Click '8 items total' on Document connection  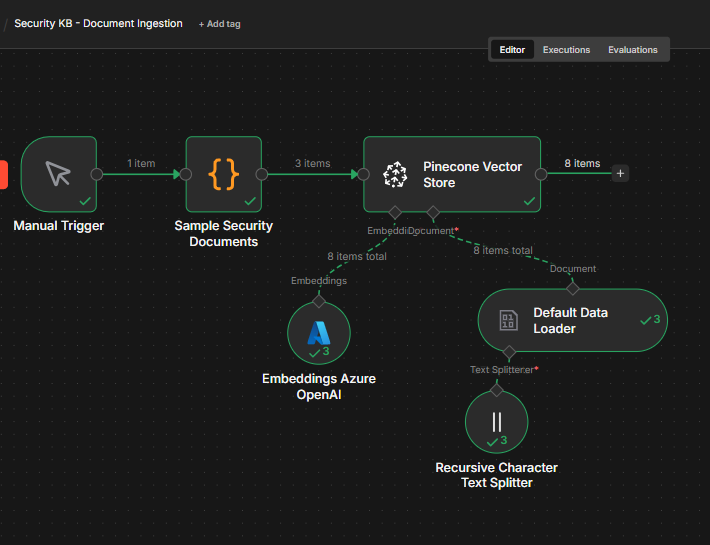pos(503,250)
